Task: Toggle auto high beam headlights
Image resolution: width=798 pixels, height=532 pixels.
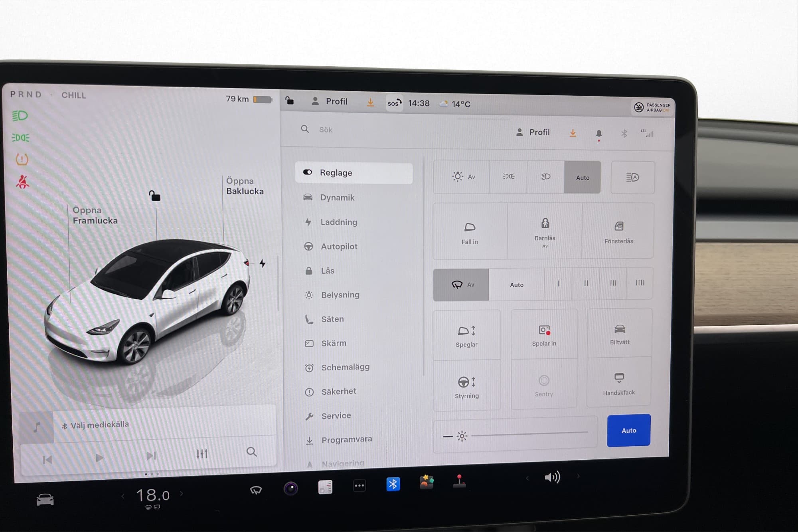Action: tap(632, 178)
